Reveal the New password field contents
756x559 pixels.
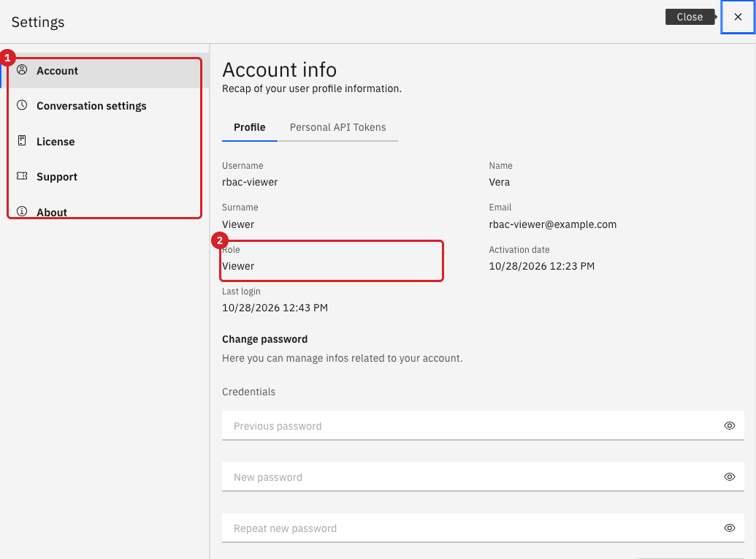[730, 476]
